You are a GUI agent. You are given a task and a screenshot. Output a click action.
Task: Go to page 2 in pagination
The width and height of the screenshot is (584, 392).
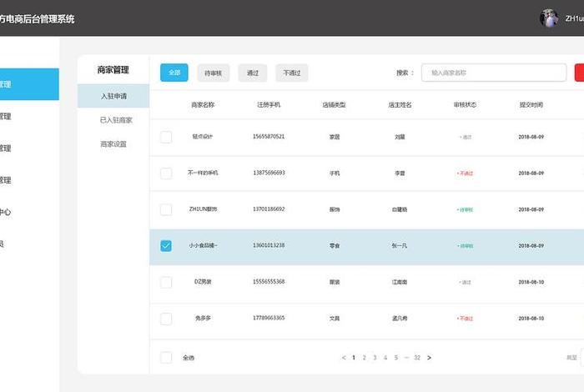point(365,358)
